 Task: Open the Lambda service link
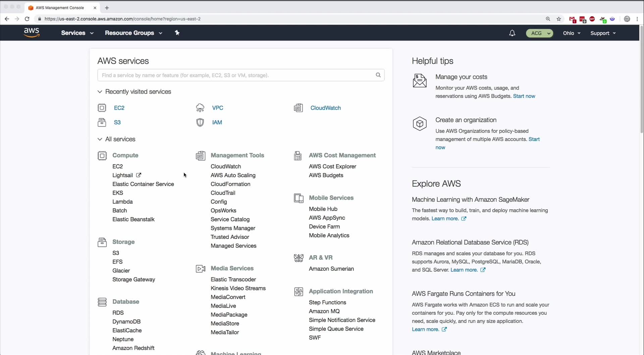122,202
